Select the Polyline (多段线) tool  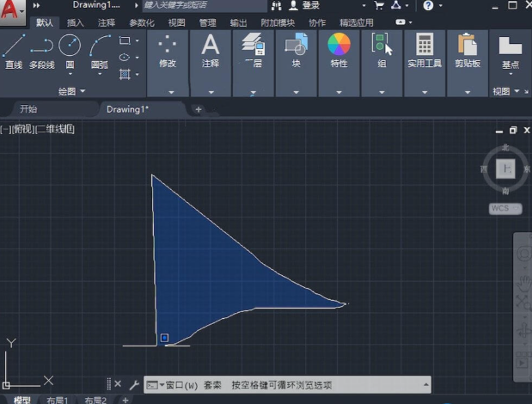tap(41, 51)
